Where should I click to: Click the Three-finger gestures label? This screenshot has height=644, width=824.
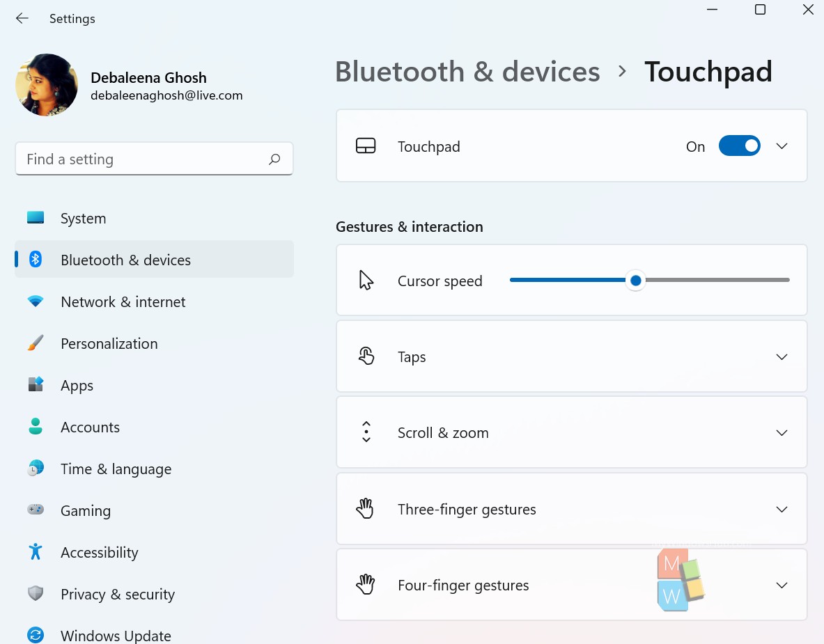[467, 509]
